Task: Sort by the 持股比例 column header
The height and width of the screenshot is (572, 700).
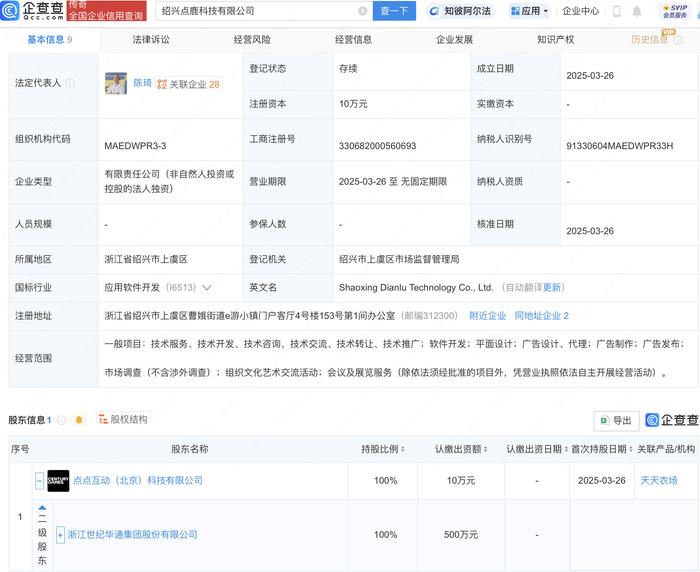Action: tap(384, 449)
